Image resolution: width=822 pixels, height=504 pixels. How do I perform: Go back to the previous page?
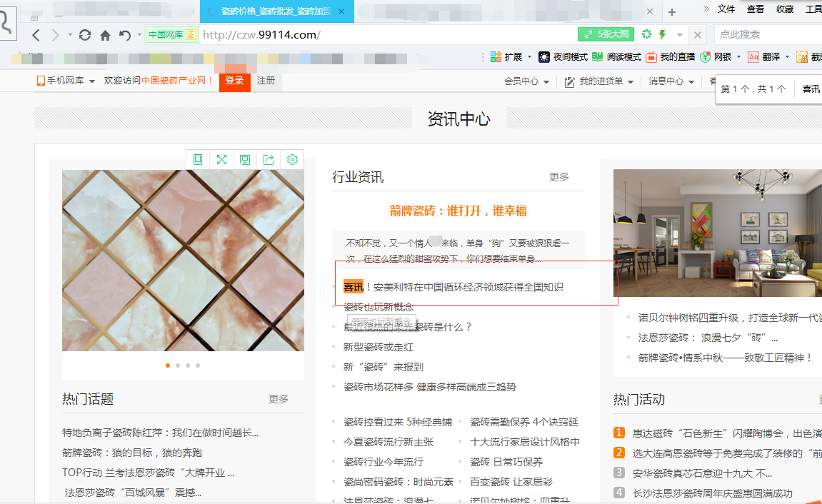click(x=36, y=35)
